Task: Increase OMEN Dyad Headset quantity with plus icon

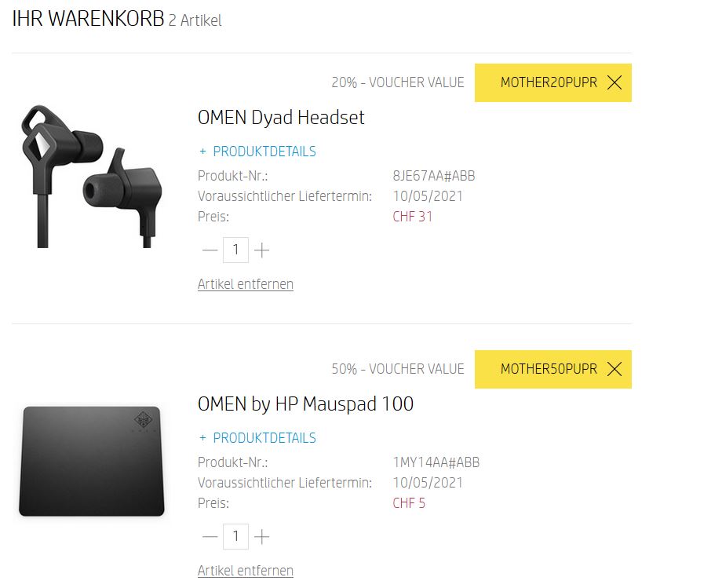Action: pyautogui.click(x=261, y=250)
